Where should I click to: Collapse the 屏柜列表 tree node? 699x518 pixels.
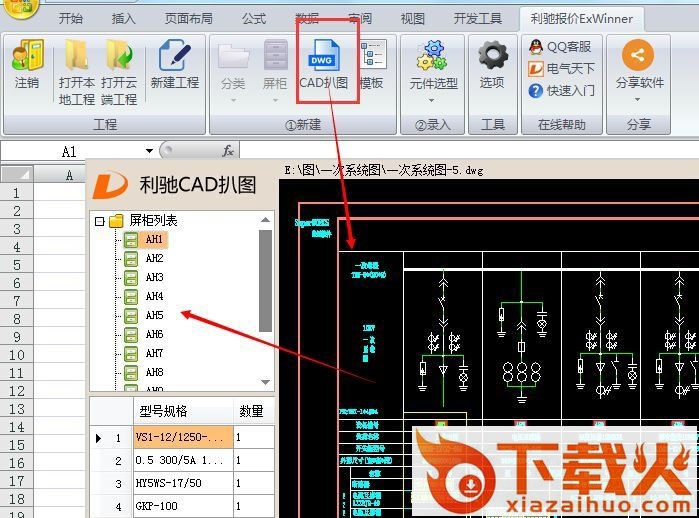[x=99, y=221]
